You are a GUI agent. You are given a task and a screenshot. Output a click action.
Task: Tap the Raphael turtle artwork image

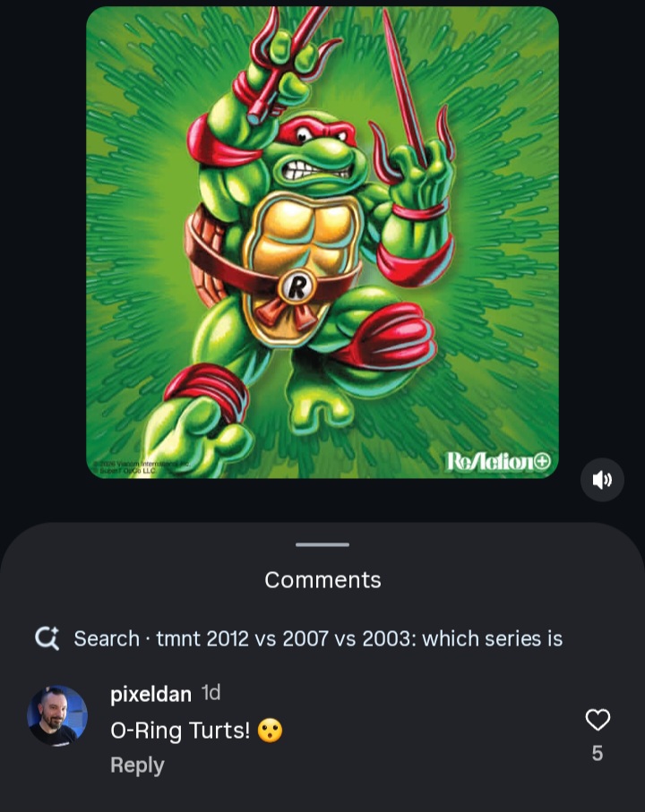pos(322,243)
